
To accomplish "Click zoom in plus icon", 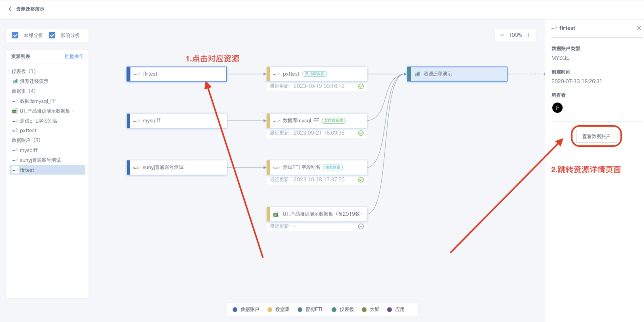I will pos(529,35).
